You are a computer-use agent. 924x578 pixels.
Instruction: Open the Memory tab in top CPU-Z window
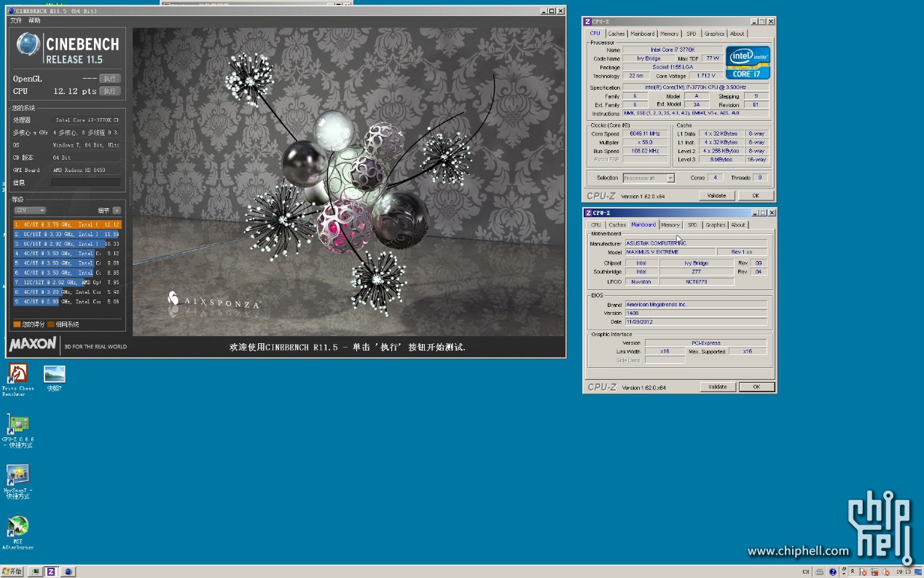[x=670, y=34]
